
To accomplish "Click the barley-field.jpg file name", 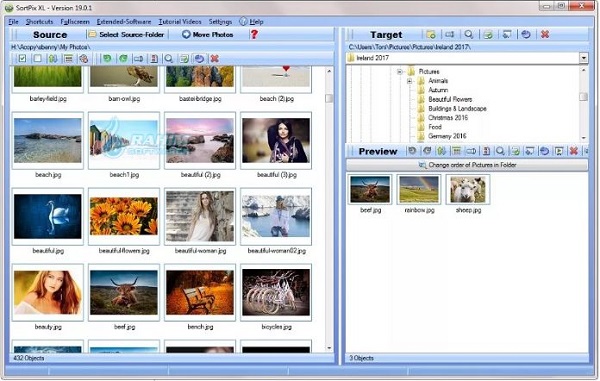I will click(48, 99).
